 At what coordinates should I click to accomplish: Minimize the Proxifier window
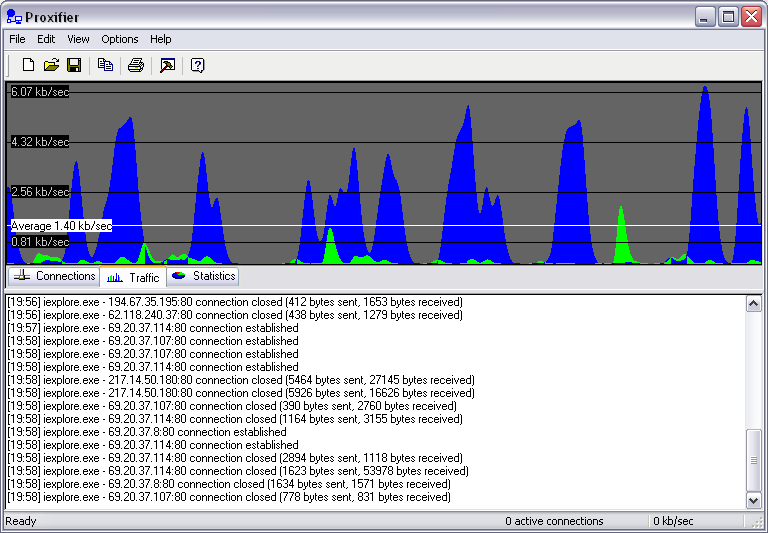(705, 17)
